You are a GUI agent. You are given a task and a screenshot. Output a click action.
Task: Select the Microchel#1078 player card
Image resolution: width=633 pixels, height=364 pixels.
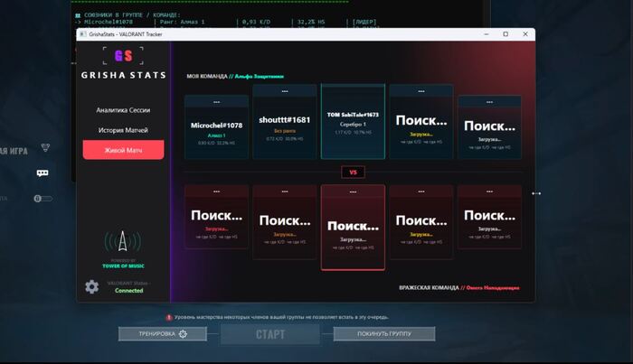(x=216, y=127)
